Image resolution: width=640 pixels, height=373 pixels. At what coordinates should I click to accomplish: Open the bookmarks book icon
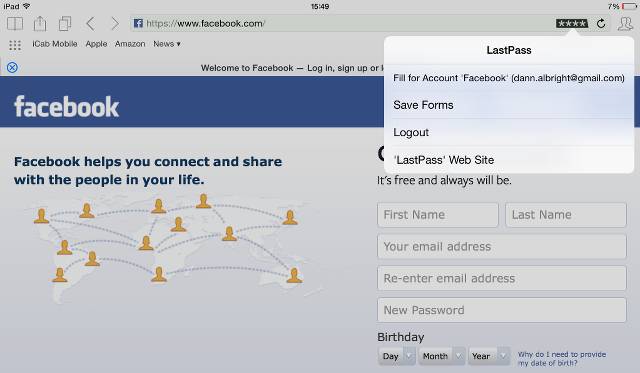point(15,24)
